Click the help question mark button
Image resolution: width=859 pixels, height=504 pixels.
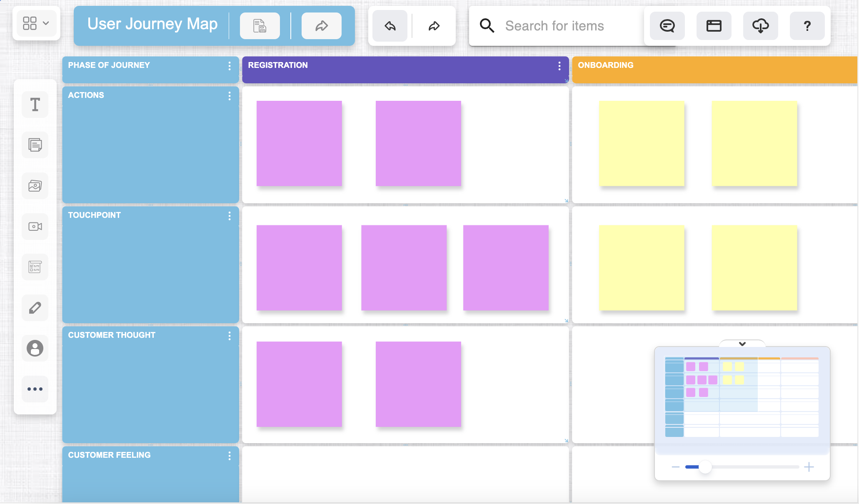(807, 26)
